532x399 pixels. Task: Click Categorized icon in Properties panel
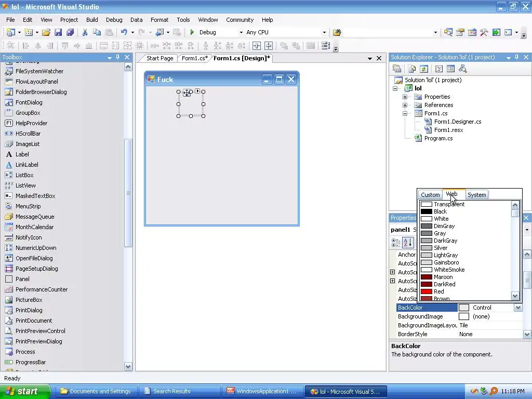395,243
